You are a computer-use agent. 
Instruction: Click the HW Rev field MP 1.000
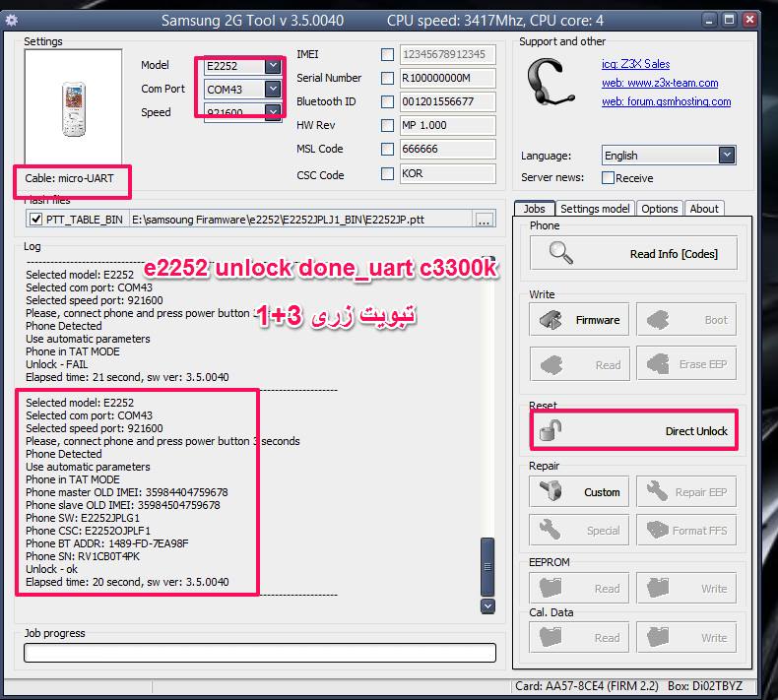447,125
